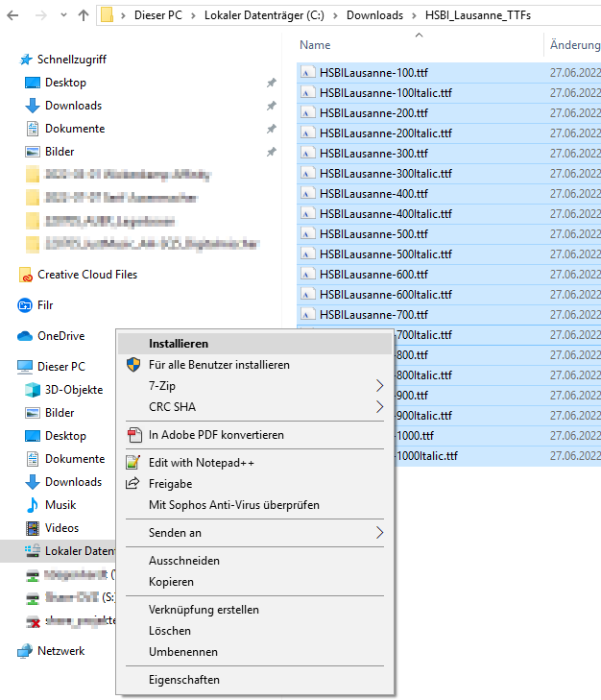This screenshot has width=601, height=700.
Task: Choose Installieren from the context menu
Action: (179, 344)
